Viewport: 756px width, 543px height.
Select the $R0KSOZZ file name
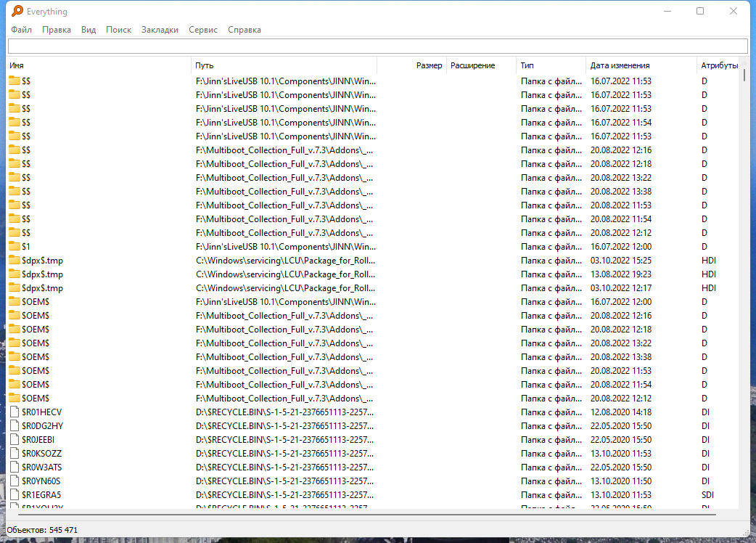(41, 453)
